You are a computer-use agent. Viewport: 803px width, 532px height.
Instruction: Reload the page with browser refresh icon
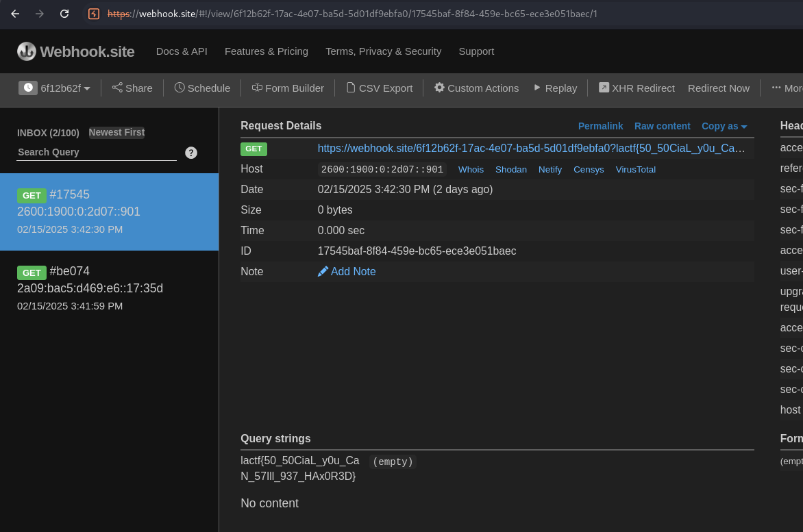[x=64, y=14]
